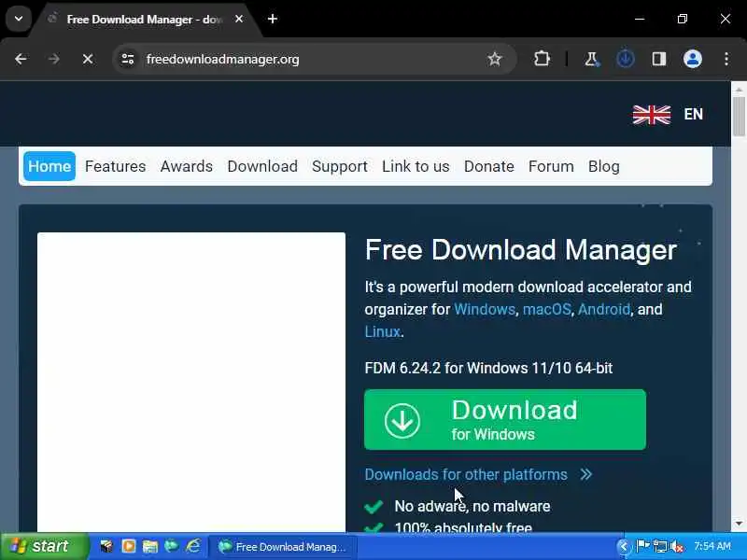Image resolution: width=747 pixels, height=560 pixels.
Task: Stop loading the page with the X button
Action: (x=88, y=59)
